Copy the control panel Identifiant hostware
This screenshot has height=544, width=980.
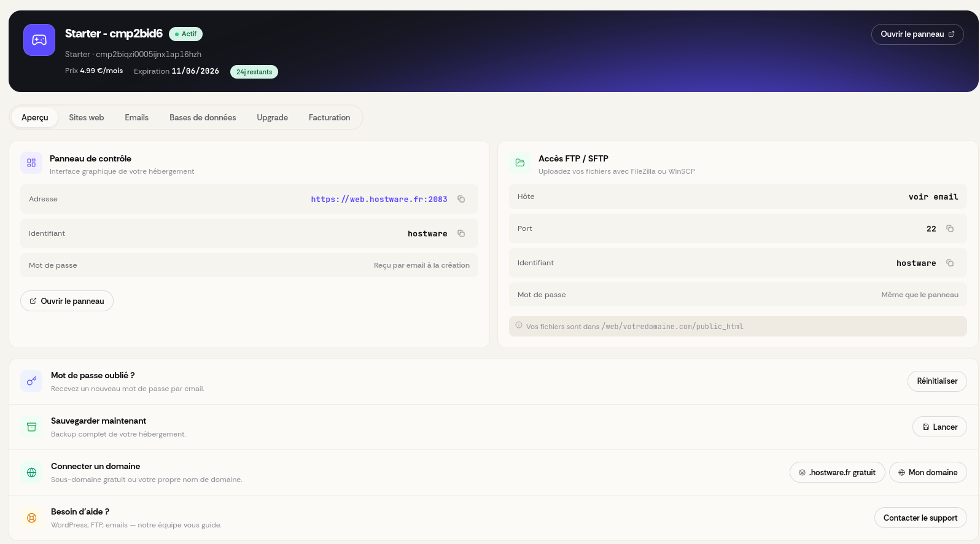461,233
